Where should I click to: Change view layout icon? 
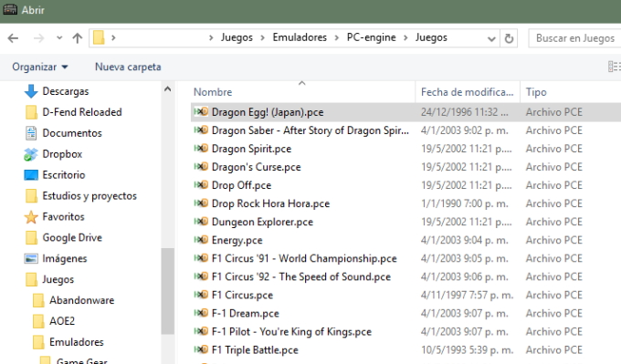[614, 67]
